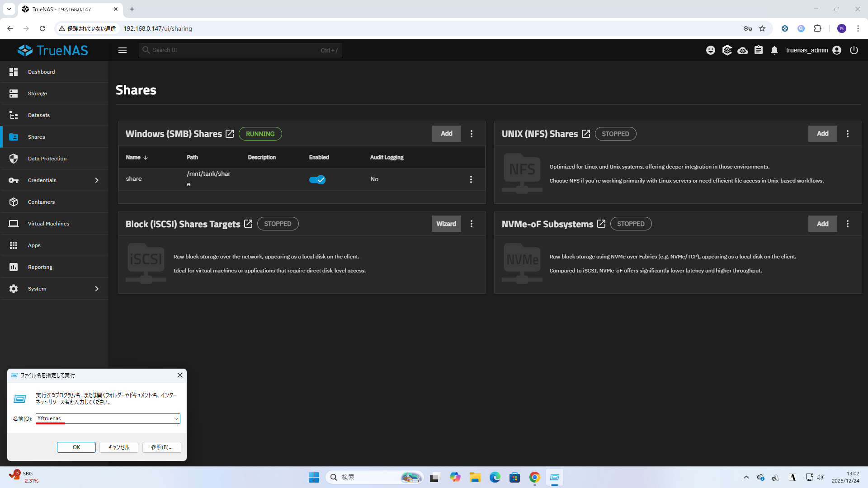This screenshot has height=488, width=868.
Task: Toggle the sidebar hamburger menu
Action: [x=123, y=50]
